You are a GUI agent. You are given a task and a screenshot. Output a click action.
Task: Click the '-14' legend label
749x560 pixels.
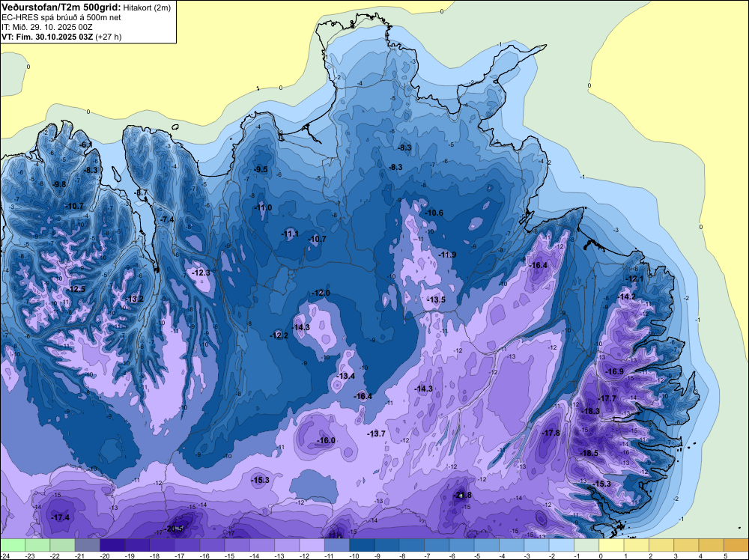click(255, 556)
